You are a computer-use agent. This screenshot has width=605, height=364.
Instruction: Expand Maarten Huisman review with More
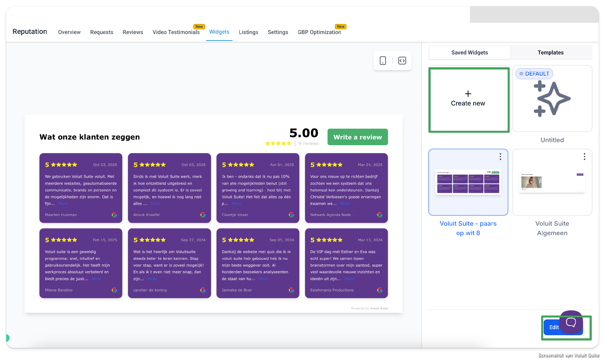point(63,204)
